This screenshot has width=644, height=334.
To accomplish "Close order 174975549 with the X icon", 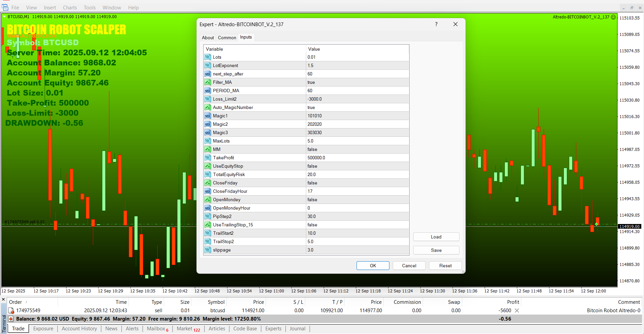I will (x=517, y=311).
